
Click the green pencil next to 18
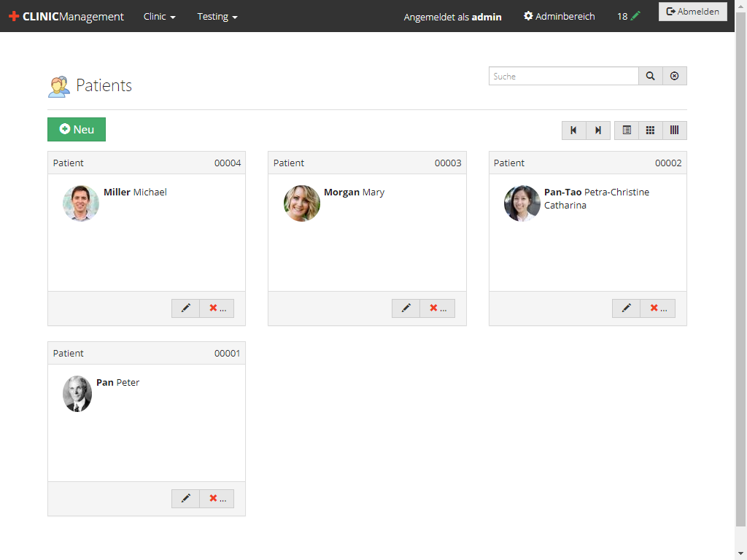[635, 16]
